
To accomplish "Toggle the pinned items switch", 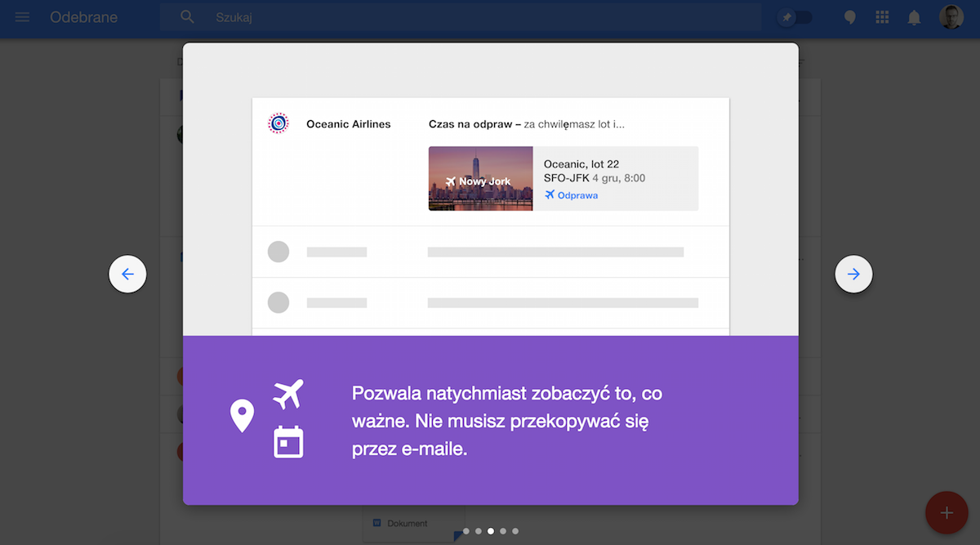I will 796,17.
